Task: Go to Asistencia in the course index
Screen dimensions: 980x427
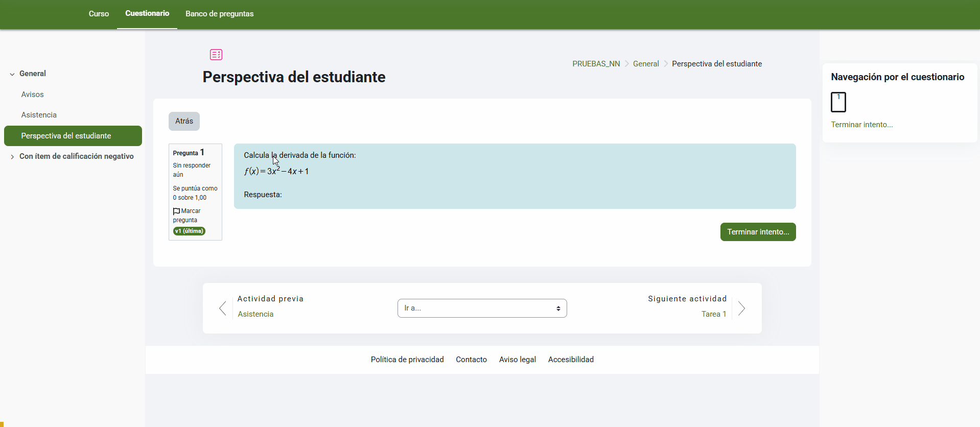Action: click(39, 115)
